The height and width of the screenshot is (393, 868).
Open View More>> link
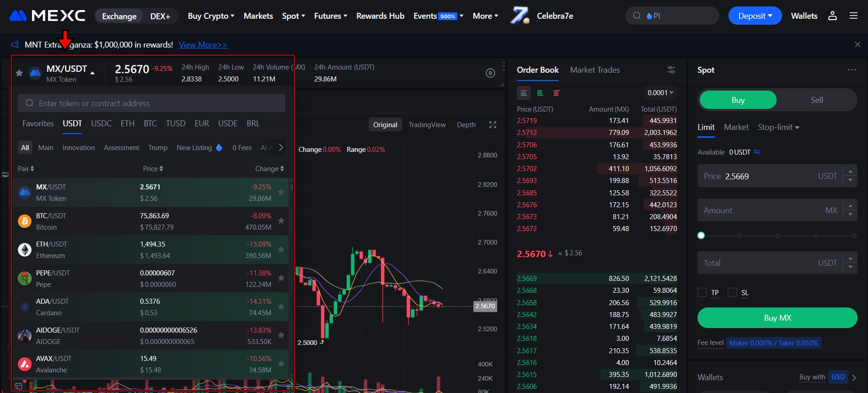pyautogui.click(x=203, y=45)
